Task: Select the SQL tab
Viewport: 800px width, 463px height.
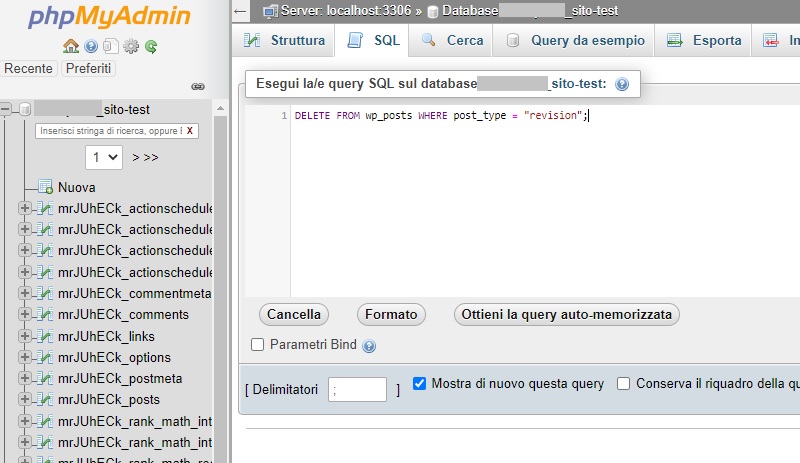Action: [x=372, y=40]
